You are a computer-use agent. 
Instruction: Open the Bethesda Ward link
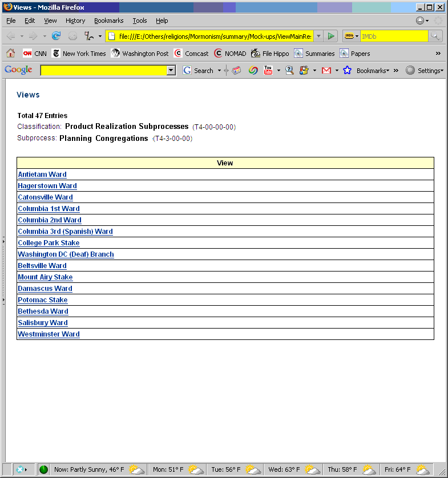pos(43,311)
